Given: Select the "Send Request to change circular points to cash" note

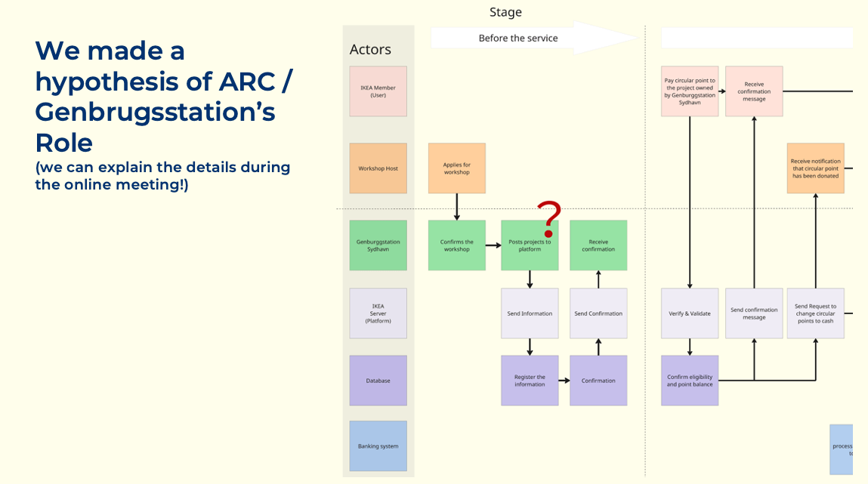Looking at the screenshot, I should coord(815,313).
